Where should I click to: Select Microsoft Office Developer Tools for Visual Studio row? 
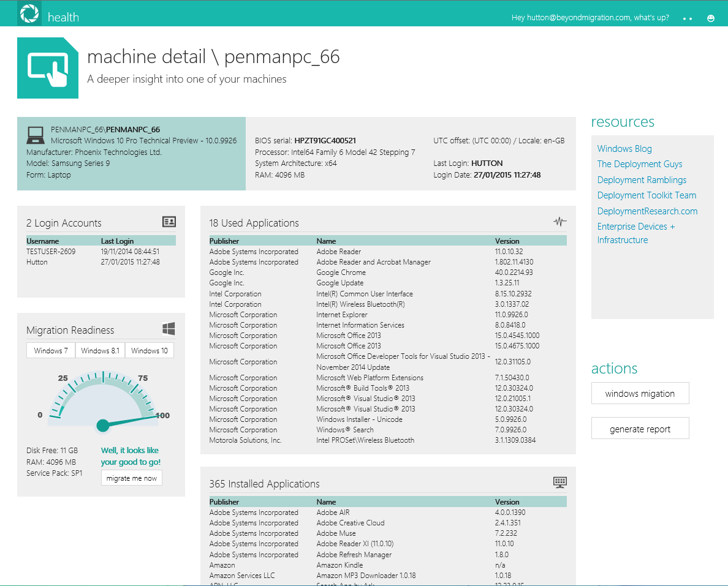tap(388, 362)
